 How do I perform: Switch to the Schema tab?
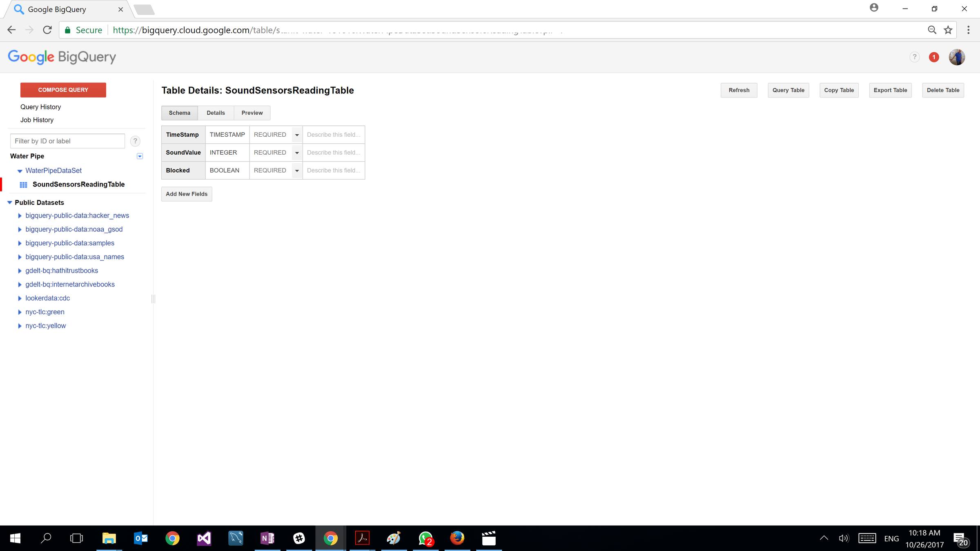pyautogui.click(x=180, y=113)
